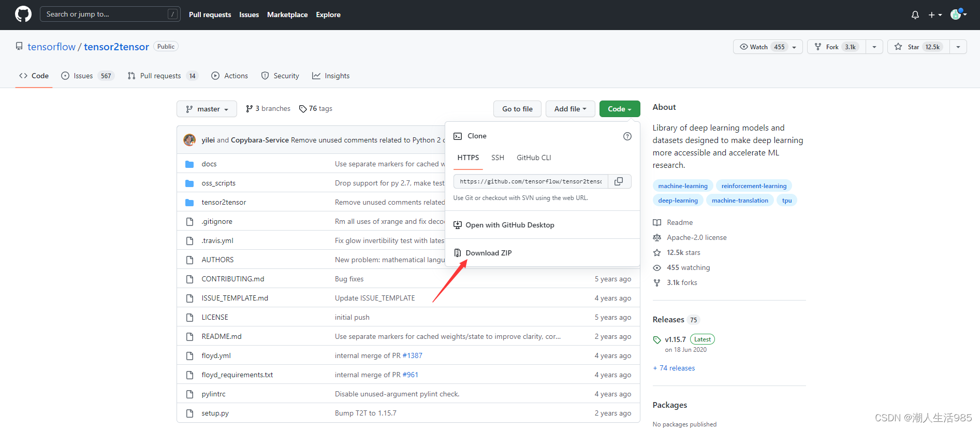The image size is (980, 428).
Task: Toggle the green Code dropdown
Action: 620,109
